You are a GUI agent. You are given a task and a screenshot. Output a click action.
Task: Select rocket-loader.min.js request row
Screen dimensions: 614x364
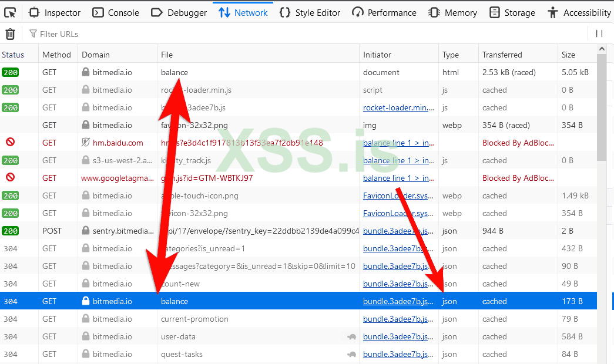(x=298, y=90)
